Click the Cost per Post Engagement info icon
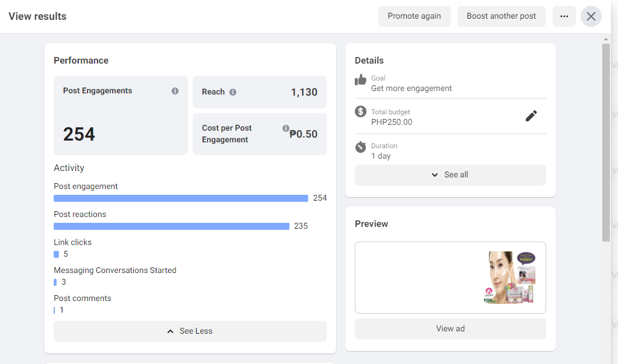618x364 pixels. pyautogui.click(x=286, y=128)
